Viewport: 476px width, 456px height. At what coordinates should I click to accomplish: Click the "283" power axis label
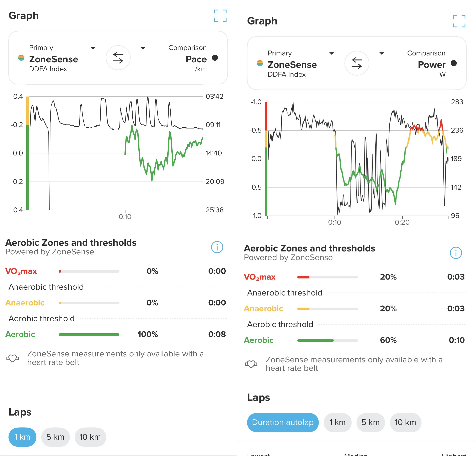[x=457, y=102]
